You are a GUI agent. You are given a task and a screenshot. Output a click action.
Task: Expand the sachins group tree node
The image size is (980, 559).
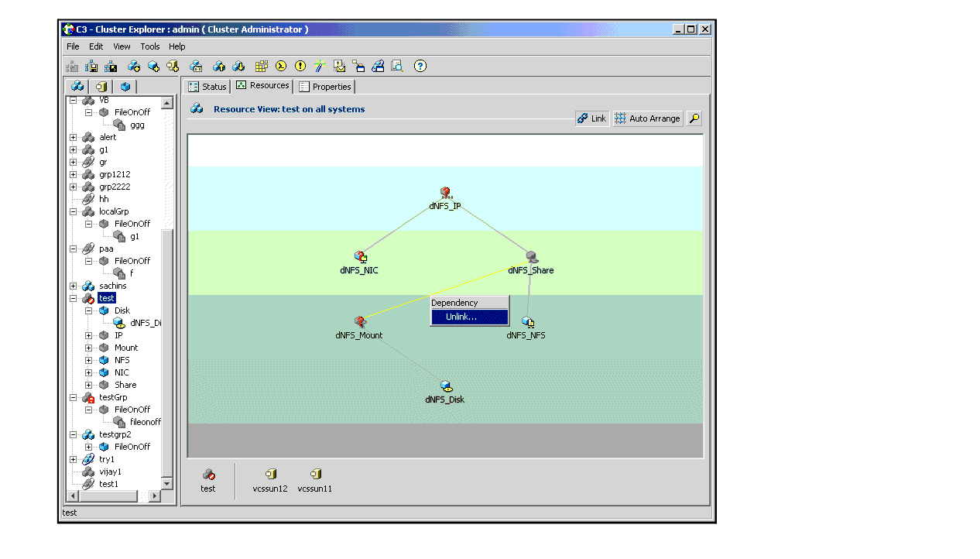pos(74,286)
